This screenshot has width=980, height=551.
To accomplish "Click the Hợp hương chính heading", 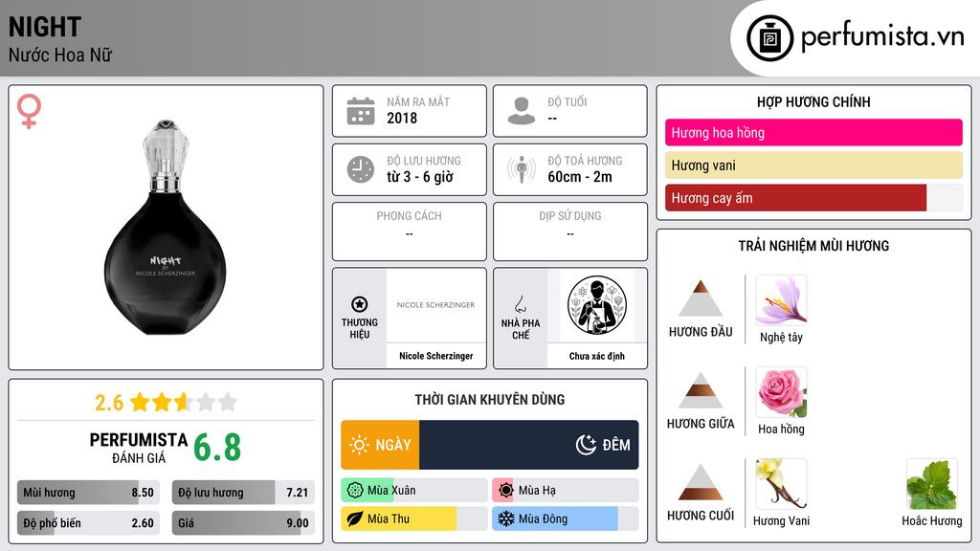I will point(813,101).
